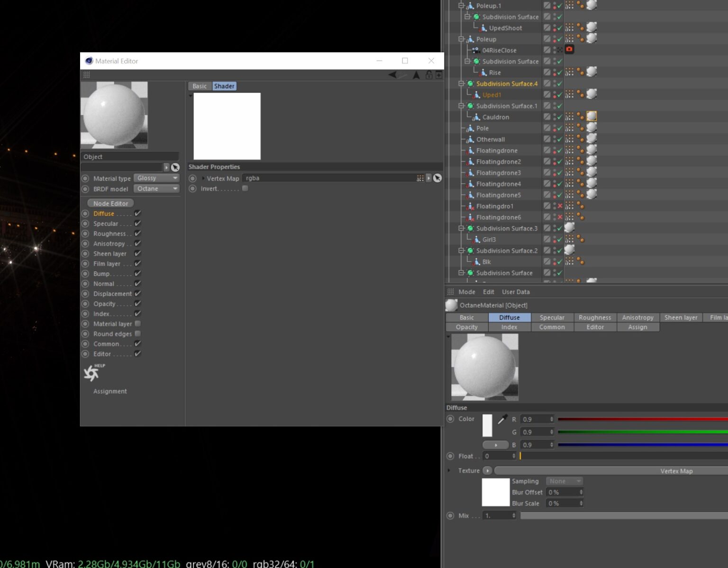Open the BRDF model Octane dropdown

pos(156,189)
